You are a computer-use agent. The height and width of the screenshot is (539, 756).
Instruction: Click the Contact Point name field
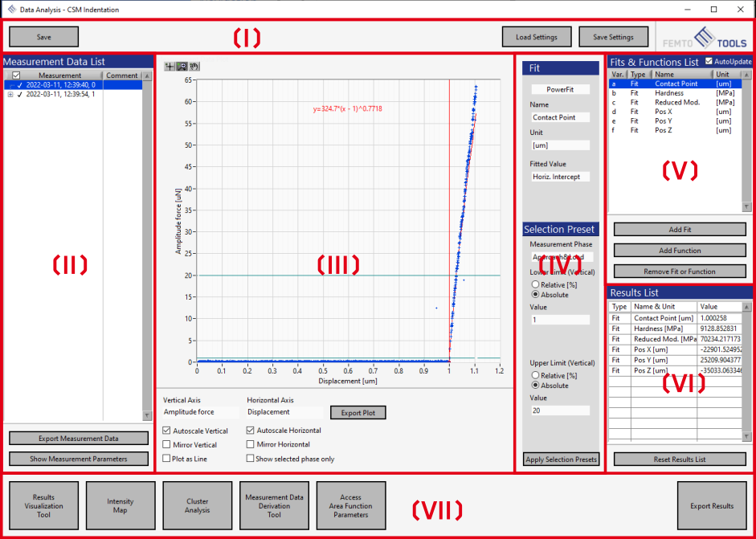click(559, 117)
